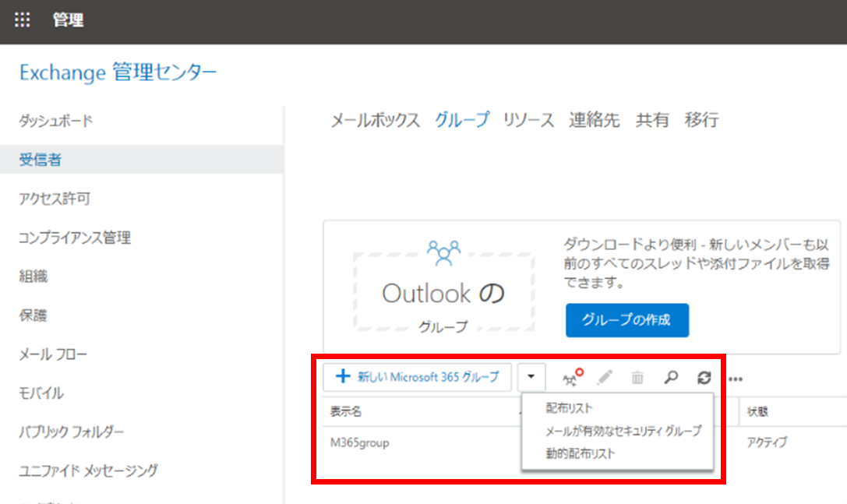Open 保護 in the sidebar
This screenshot has width=847, height=504.
point(34,315)
